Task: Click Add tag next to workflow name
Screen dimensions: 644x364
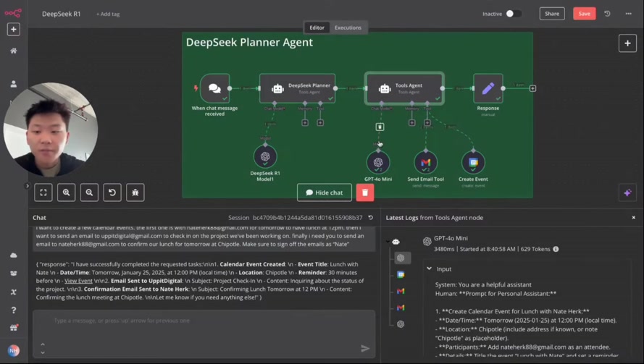Action: point(108,14)
